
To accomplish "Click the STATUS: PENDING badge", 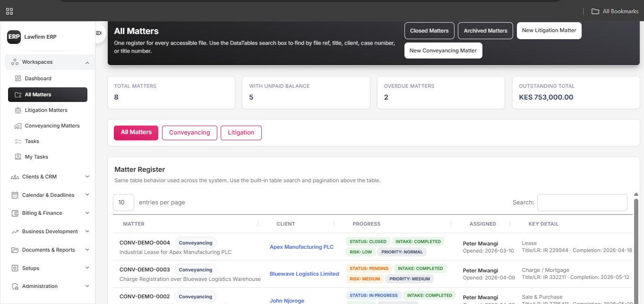I will tap(369, 269).
